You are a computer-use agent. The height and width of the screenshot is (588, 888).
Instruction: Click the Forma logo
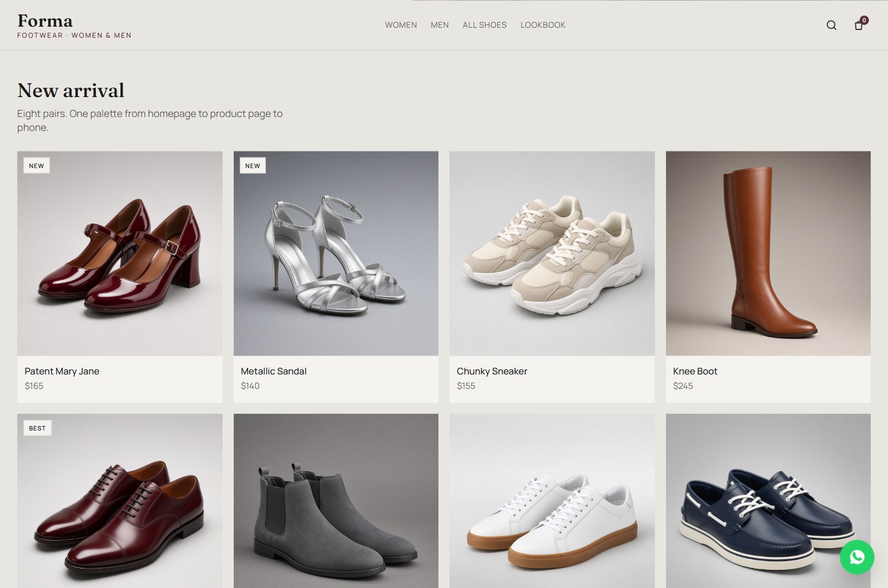click(45, 21)
